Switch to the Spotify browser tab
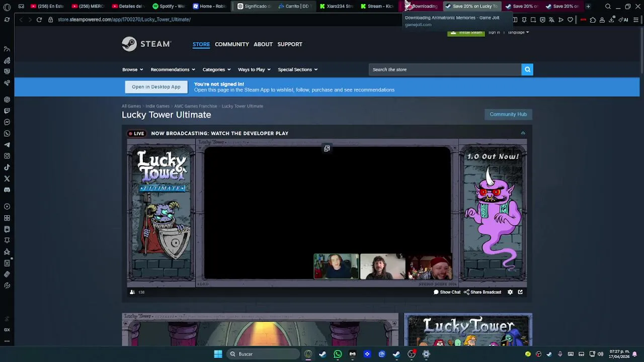 click(169, 7)
